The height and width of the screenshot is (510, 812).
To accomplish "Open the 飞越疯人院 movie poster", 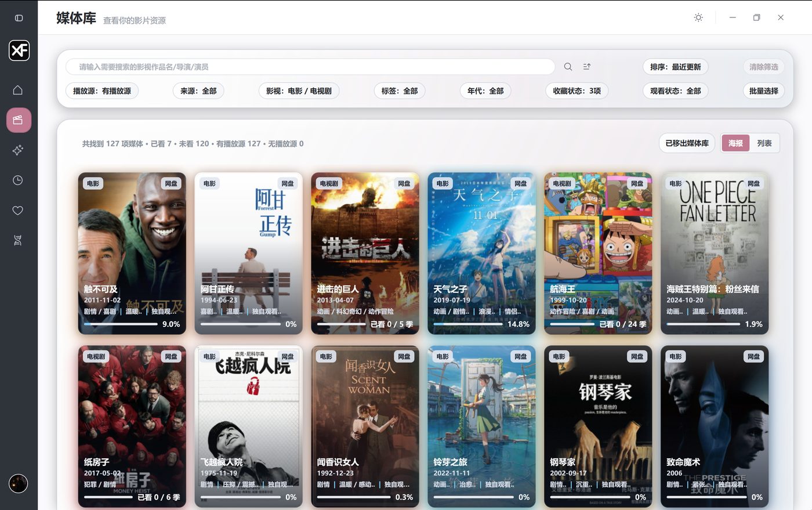I will [249, 426].
